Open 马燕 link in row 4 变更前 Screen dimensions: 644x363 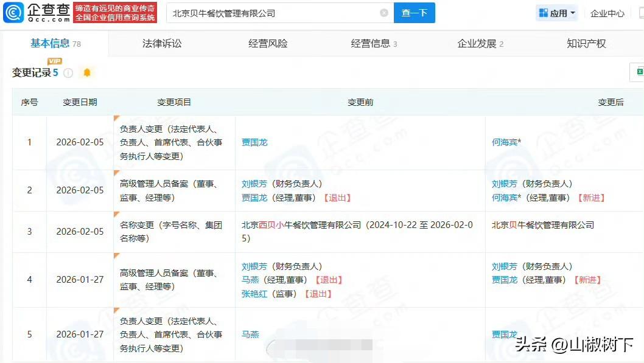click(250, 280)
